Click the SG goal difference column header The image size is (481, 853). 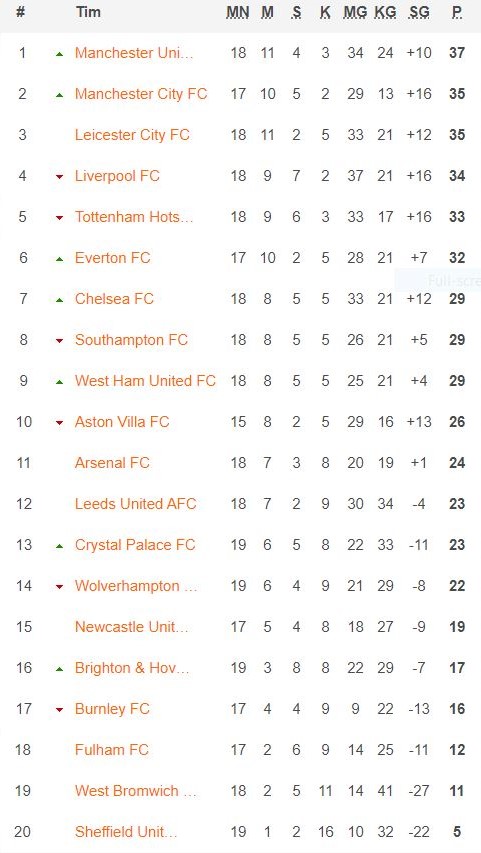coord(419,12)
